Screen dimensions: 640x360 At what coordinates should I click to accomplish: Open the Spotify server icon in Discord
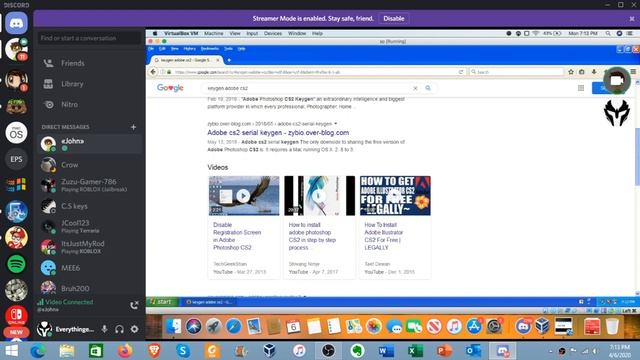(x=16, y=264)
